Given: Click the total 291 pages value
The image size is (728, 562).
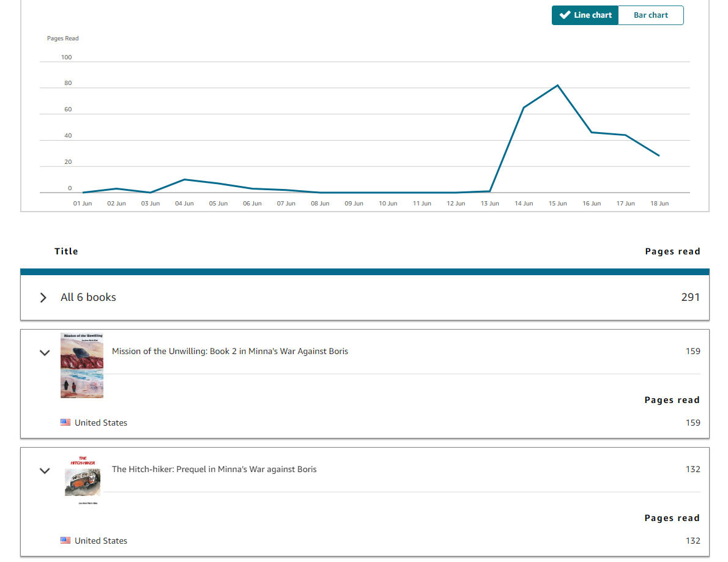Looking at the screenshot, I should click(690, 297).
